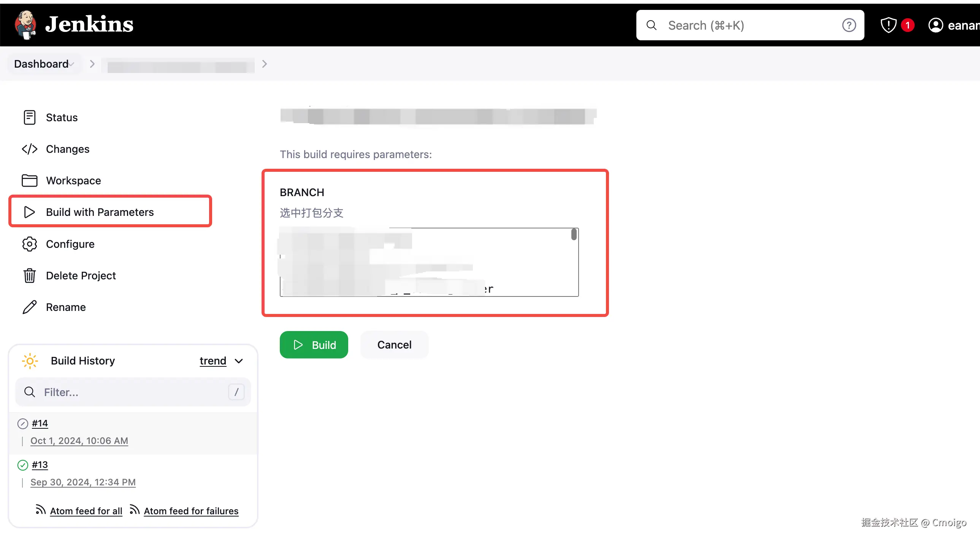Open Build with Parameters menu item

coord(100,212)
